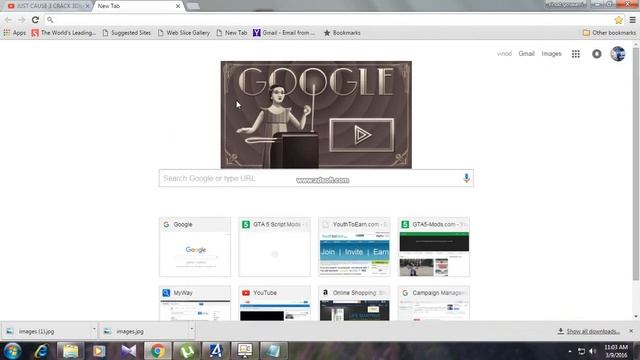Open the GTA5-Mods.com thumbnail
The height and width of the screenshot is (360, 640).
[434, 247]
